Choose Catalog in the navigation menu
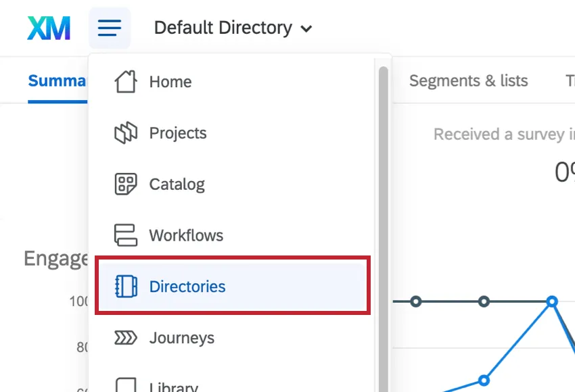Screen dimensions: 575x392 coord(177,185)
